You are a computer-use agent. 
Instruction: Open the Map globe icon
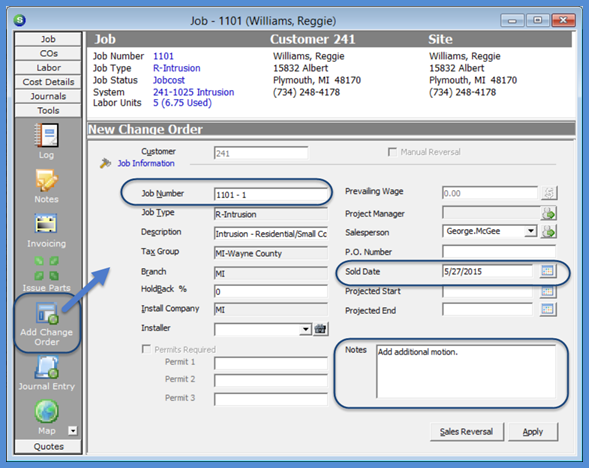click(47, 411)
